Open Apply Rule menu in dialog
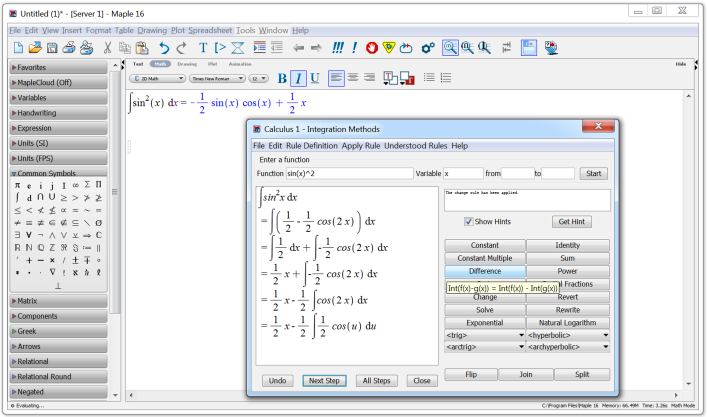 pos(361,146)
